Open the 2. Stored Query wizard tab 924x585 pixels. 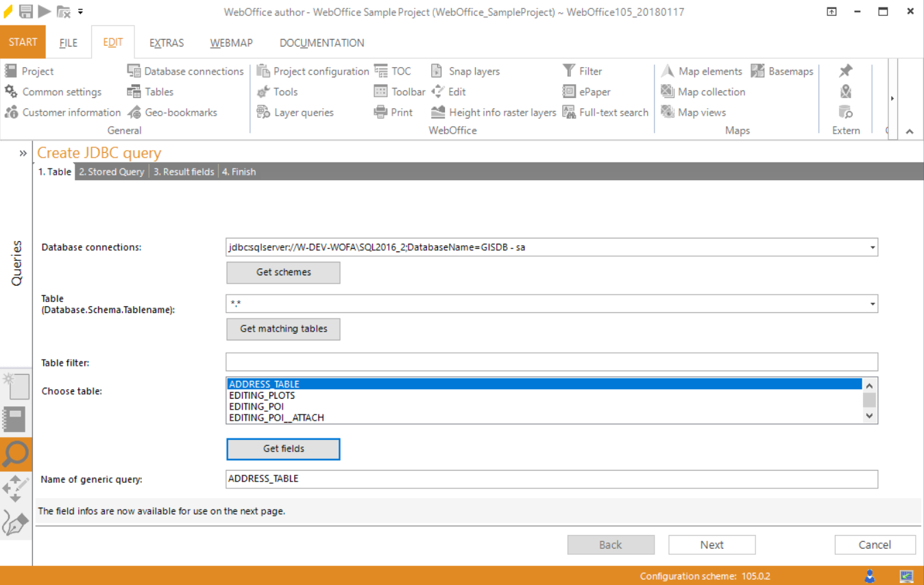click(111, 171)
